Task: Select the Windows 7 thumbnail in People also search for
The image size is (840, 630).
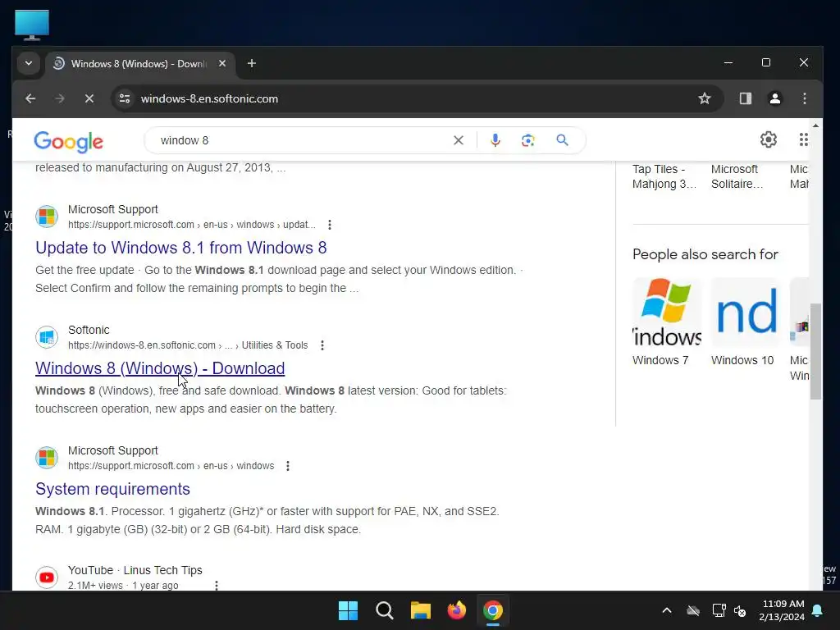Action: pyautogui.click(x=667, y=313)
